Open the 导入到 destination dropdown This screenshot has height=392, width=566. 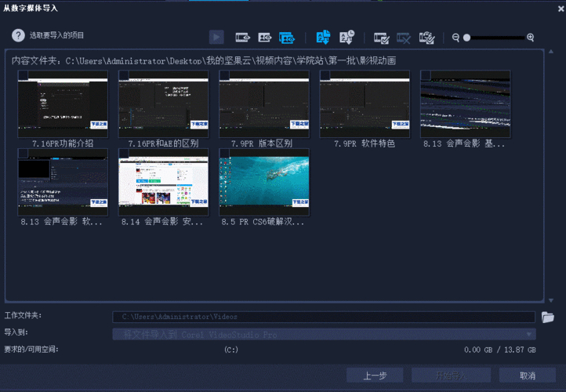coord(324,334)
